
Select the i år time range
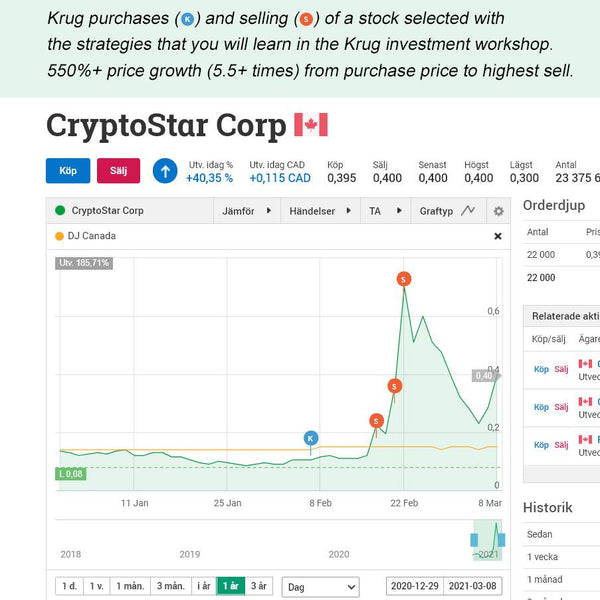coord(204,586)
